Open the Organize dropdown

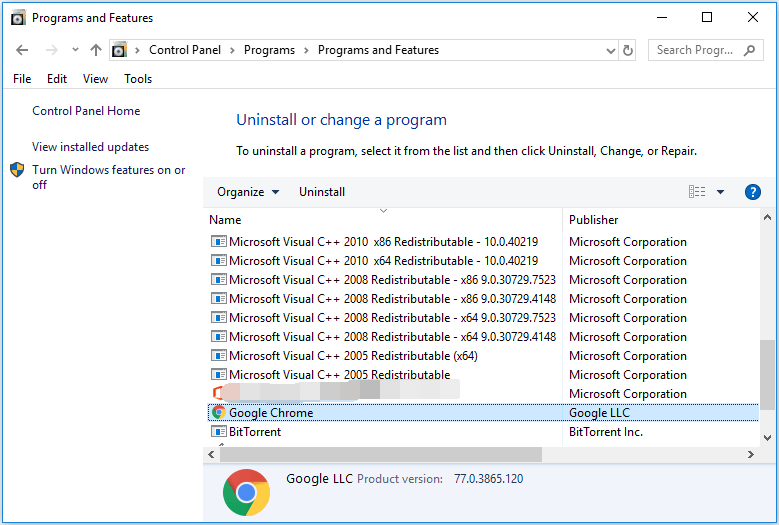[248, 192]
